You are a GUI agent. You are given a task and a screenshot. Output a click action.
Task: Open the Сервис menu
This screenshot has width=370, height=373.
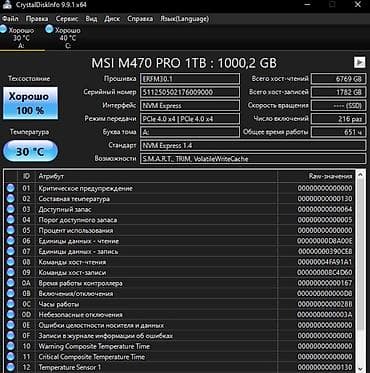tap(67, 19)
